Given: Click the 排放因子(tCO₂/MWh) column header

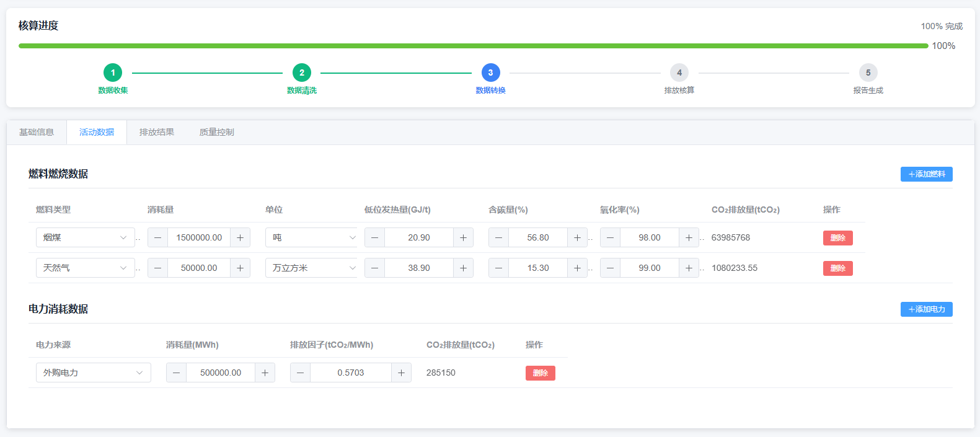Looking at the screenshot, I should [x=332, y=345].
